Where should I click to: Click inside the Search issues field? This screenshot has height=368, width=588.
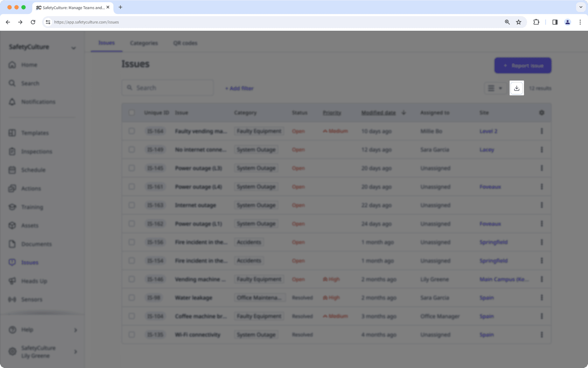167,88
